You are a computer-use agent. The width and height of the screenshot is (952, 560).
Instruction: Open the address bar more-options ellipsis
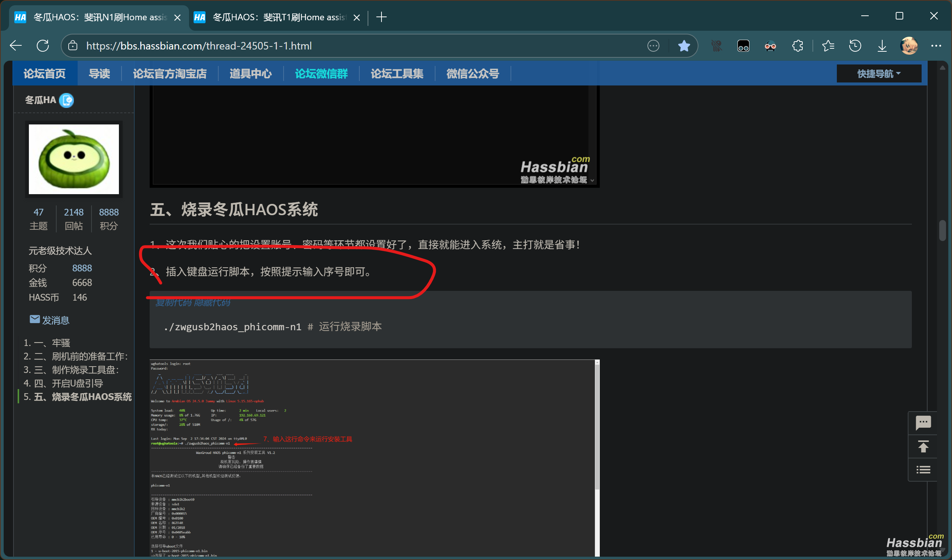pyautogui.click(x=653, y=46)
